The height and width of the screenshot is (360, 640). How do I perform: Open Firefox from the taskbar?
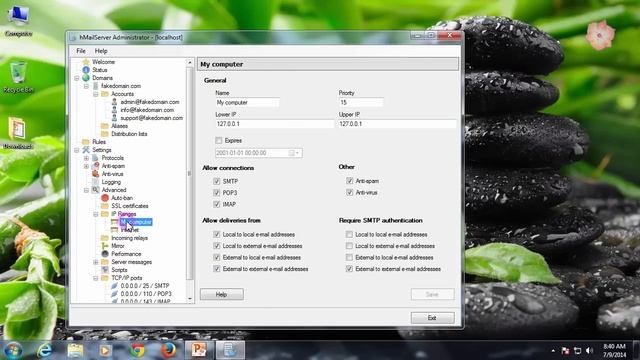(168, 350)
